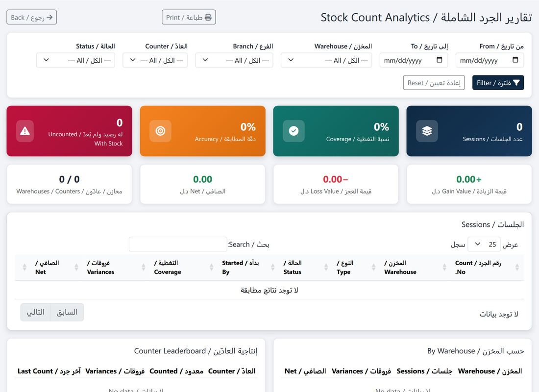Open calendar picker in From date field
Image resolution: width=539 pixels, height=392 pixels.
pyautogui.click(x=515, y=60)
